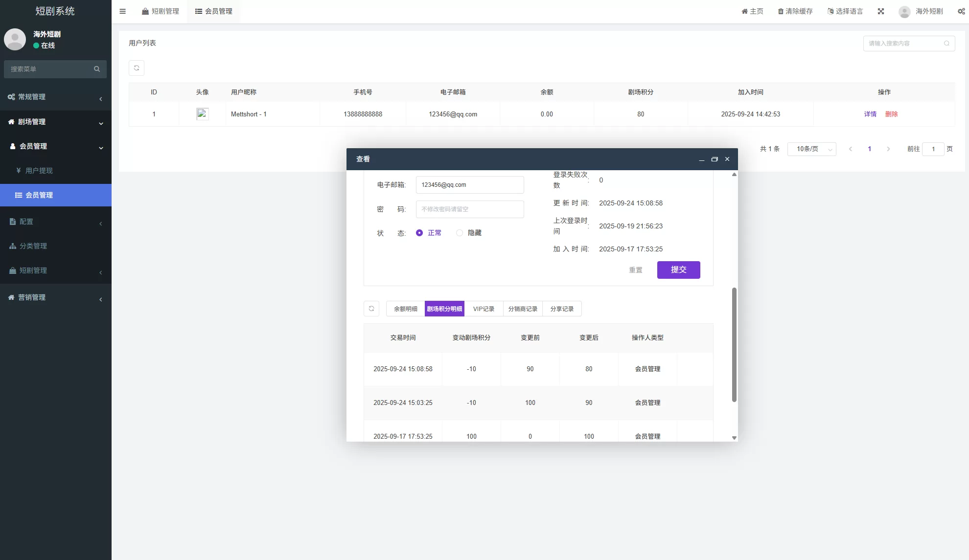This screenshot has width=969, height=560.
Task: Expand the 常规管理 sidebar menu
Action: (x=55, y=97)
